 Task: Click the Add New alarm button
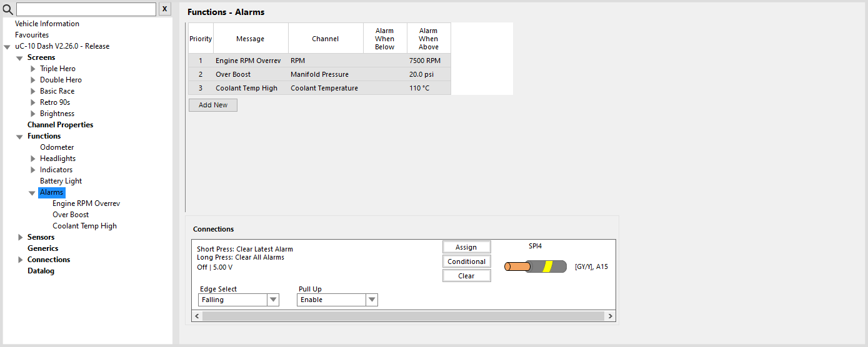213,105
